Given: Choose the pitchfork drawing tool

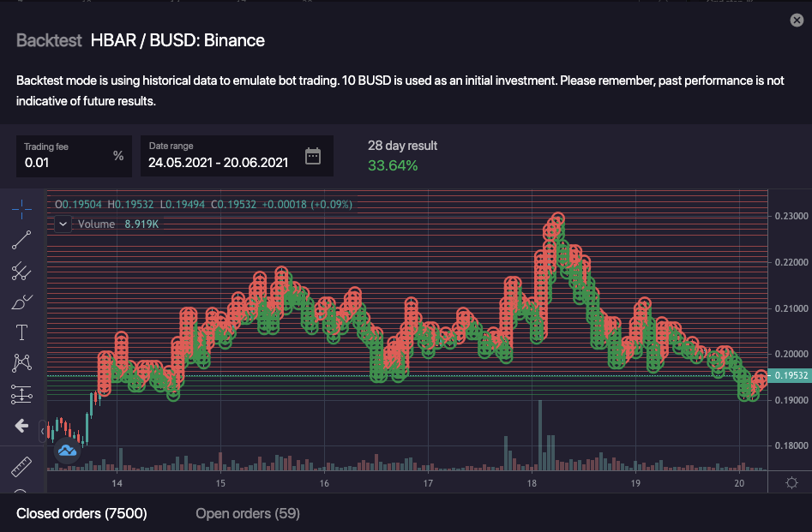Looking at the screenshot, I should [21, 272].
